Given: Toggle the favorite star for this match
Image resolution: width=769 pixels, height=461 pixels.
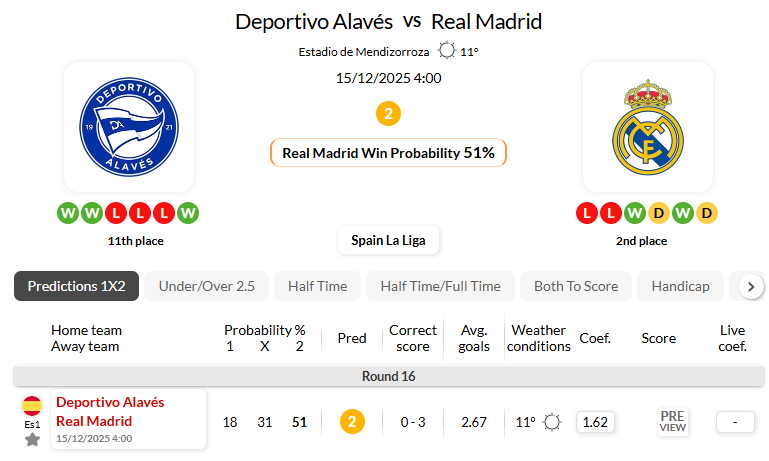Looking at the screenshot, I should coord(32,439).
